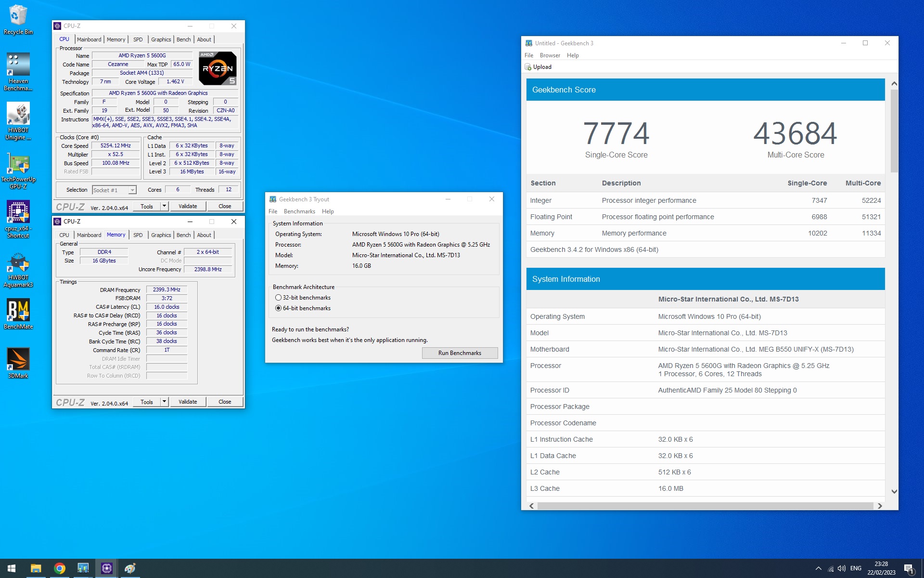The width and height of the screenshot is (924, 578).
Task: Expand Tools dropdown arrow in upper CPU-Z
Action: click(164, 206)
